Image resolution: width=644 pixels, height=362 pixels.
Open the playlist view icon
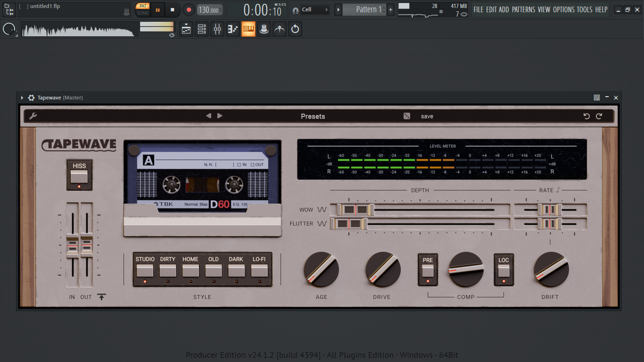[186, 29]
